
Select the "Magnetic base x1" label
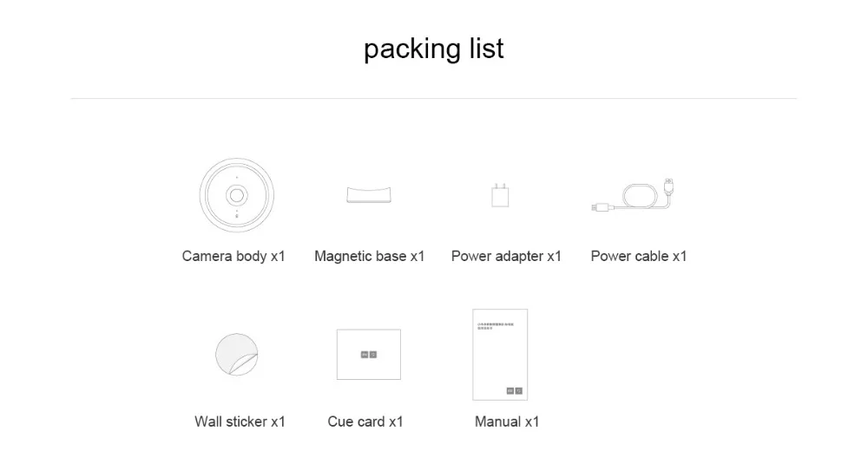click(x=369, y=256)
